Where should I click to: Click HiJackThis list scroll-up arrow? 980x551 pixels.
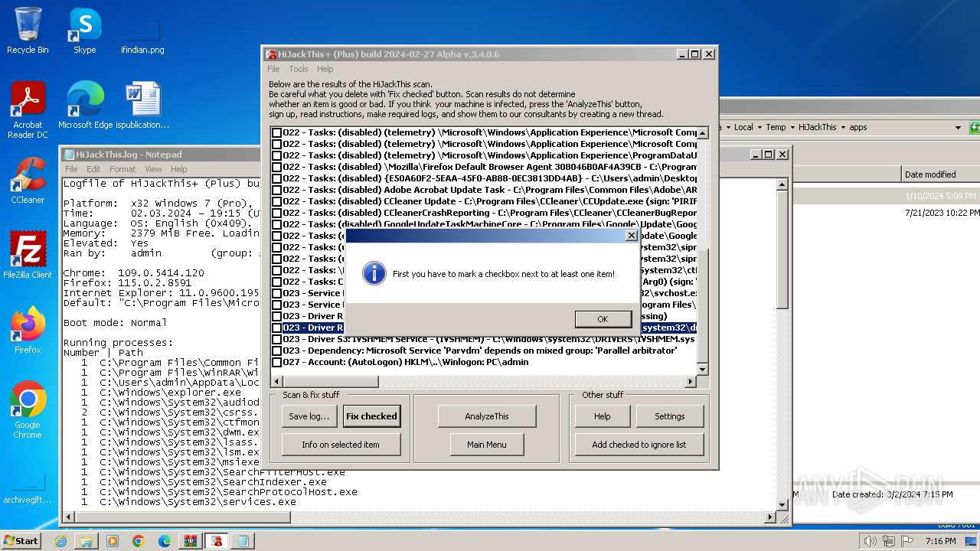point(703,132)
